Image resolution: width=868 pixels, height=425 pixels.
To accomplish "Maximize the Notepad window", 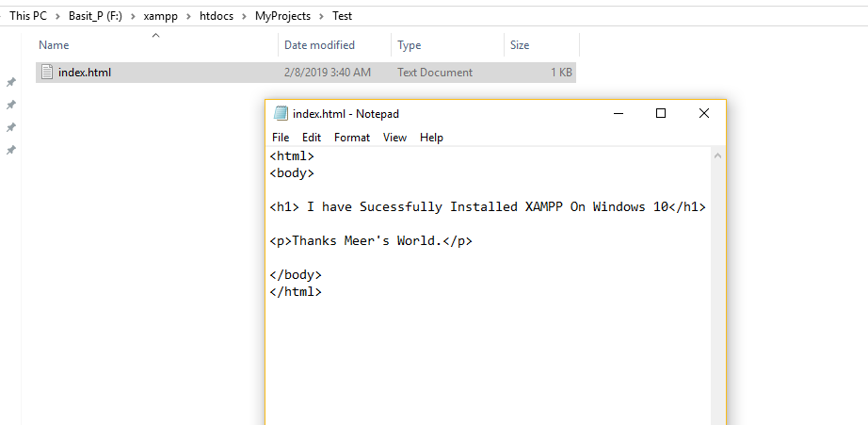I will click(660, 114).
